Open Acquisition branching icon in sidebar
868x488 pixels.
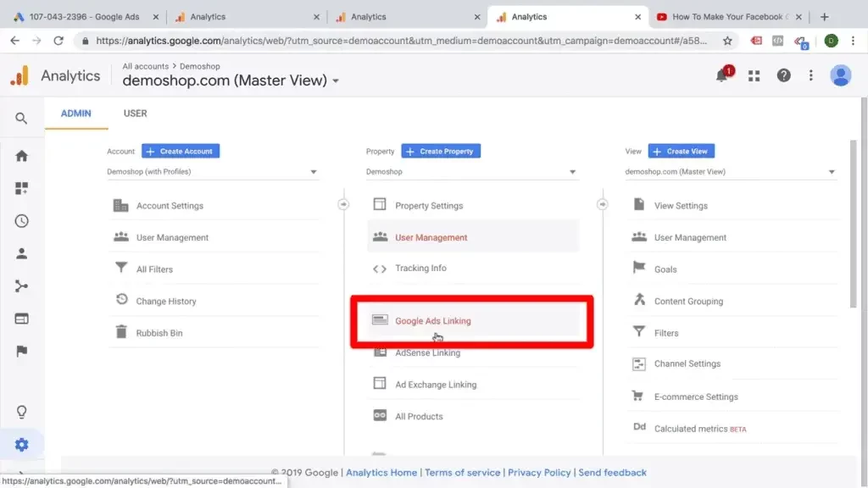click(x=21, y=286)
